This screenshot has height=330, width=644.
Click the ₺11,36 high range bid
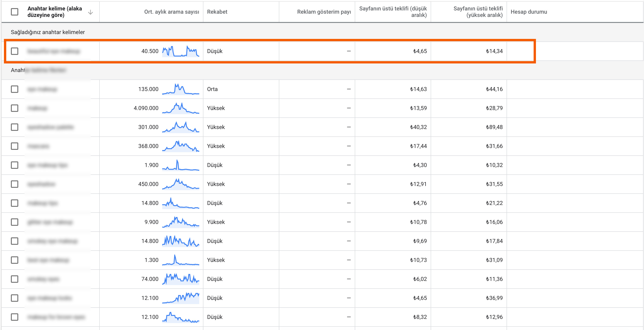[494, 279]
